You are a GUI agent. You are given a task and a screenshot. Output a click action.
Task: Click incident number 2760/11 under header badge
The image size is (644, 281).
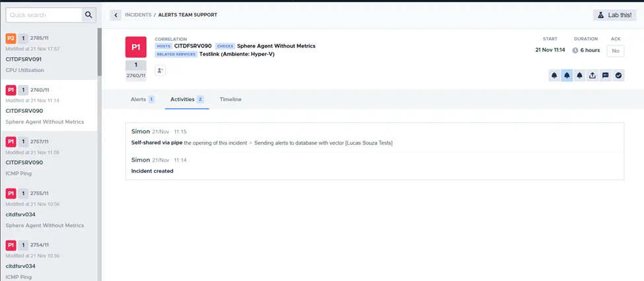click(135, 75)
